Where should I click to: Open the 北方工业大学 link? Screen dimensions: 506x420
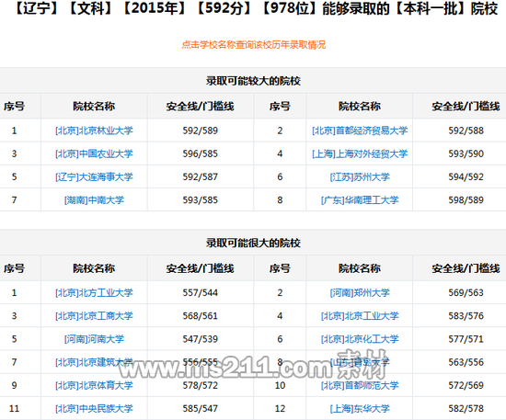94,292
